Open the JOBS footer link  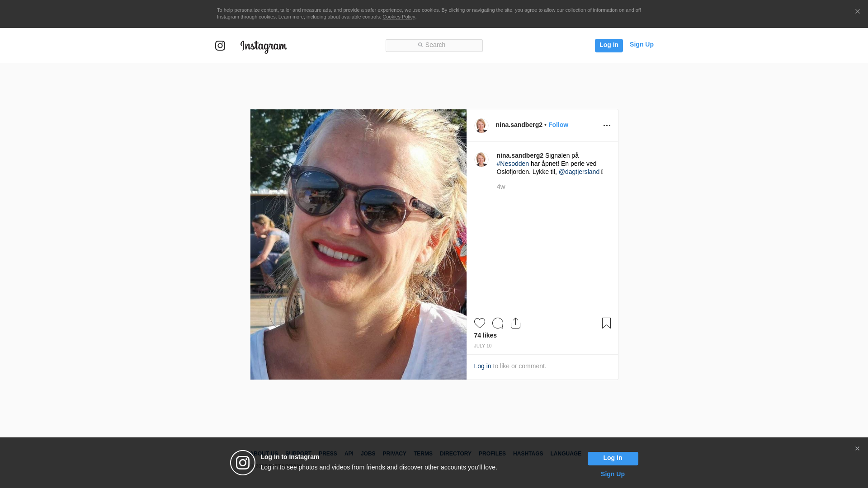pos(368,454)
